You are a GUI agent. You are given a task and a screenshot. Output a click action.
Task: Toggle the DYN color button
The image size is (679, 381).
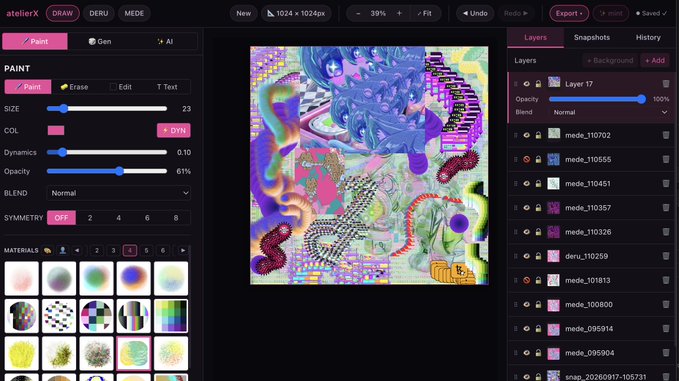174,130
